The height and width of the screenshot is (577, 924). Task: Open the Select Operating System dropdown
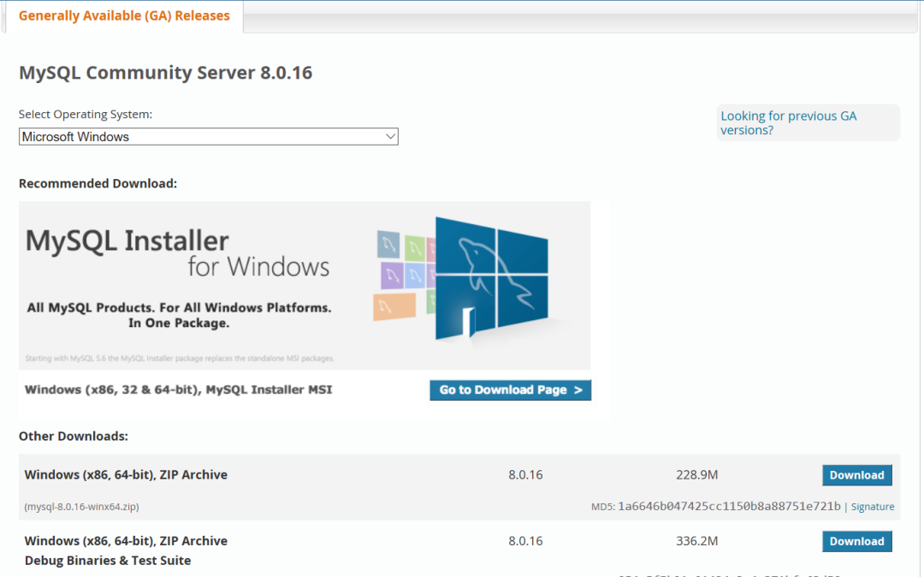[208, 137]
